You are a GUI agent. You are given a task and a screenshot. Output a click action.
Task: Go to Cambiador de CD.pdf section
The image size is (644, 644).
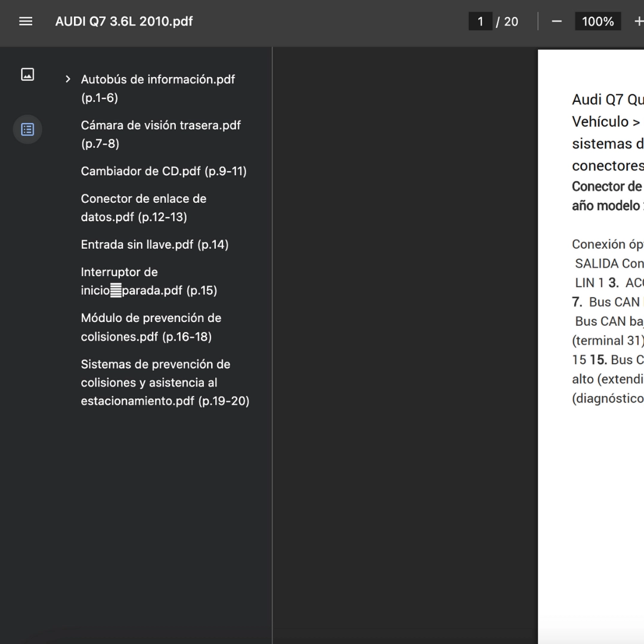[163, 171]
